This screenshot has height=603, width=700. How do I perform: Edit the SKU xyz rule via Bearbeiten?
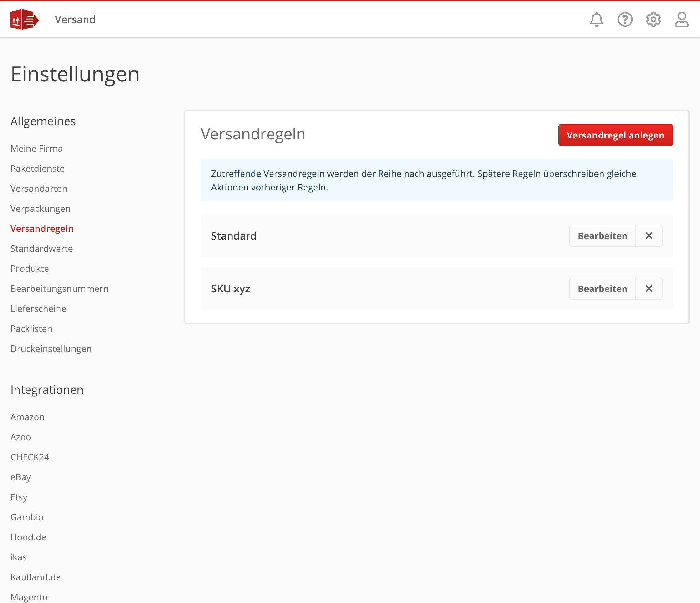[x=602, y=289]
